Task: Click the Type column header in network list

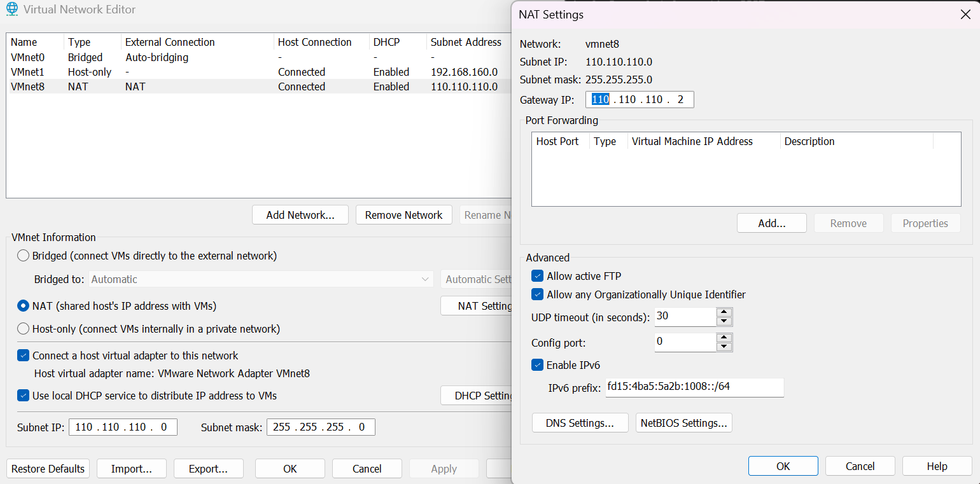Action: pyautogui.click(x=93, y=42)
